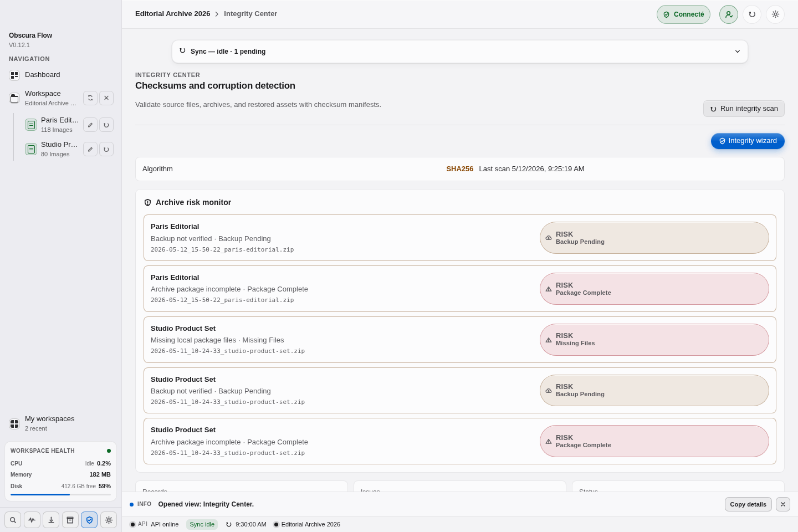Edit the Studio Pr… collection with pencil
798x532 pixels.
pos(90,149)
